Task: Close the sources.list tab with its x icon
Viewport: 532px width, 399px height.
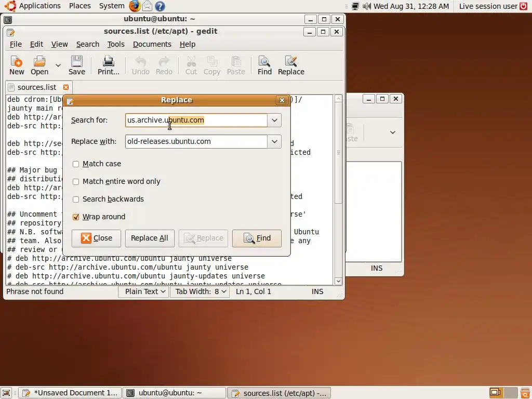Action: pyautogui.click(x=66, y=87)
